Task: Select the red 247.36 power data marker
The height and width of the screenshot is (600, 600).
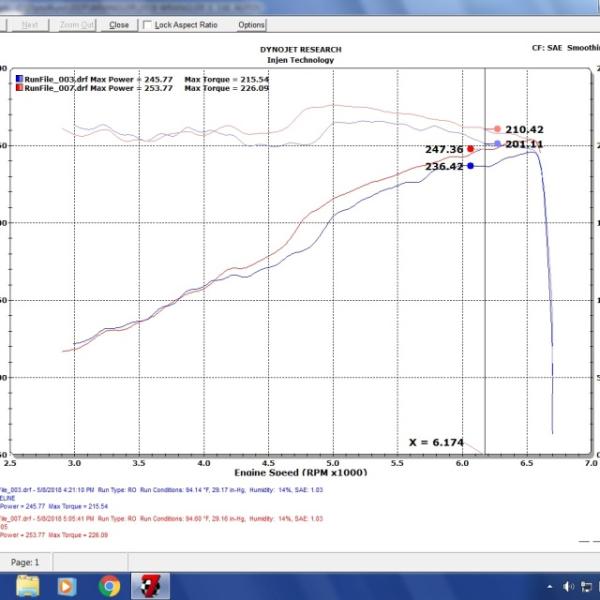Action: tap(471, 149)
